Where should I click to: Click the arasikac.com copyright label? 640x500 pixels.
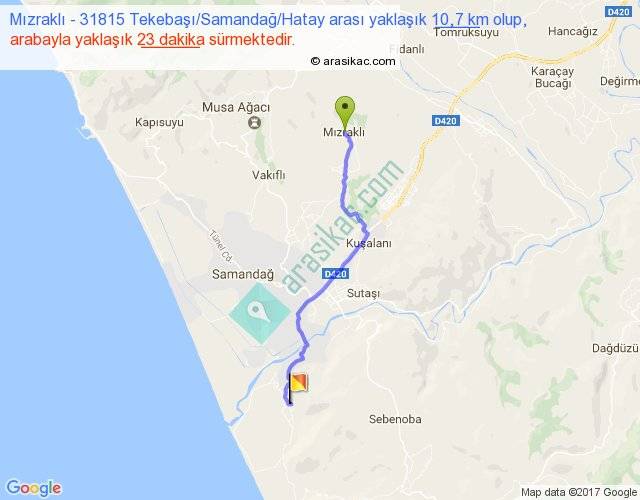click(353, 61)
